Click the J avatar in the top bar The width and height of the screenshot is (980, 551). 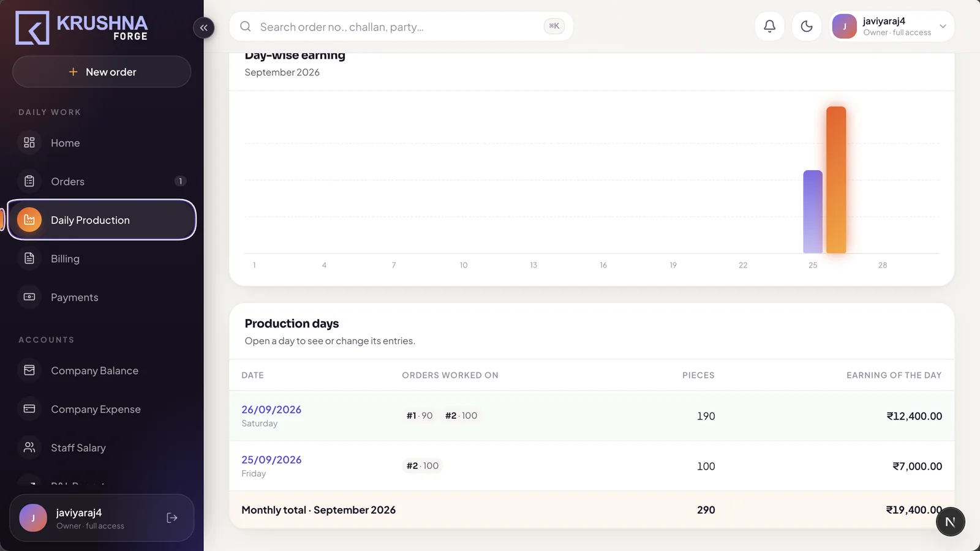845,26
